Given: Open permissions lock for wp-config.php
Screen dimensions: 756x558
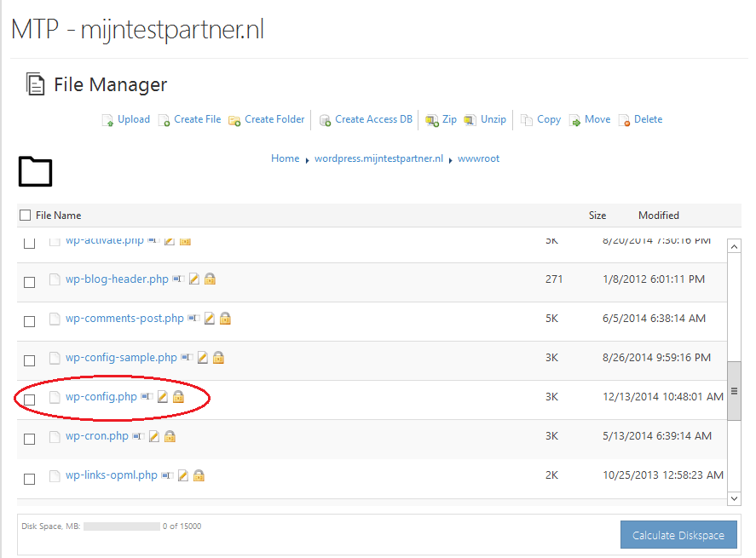Looking at the screenshot, I should point(178,396).
